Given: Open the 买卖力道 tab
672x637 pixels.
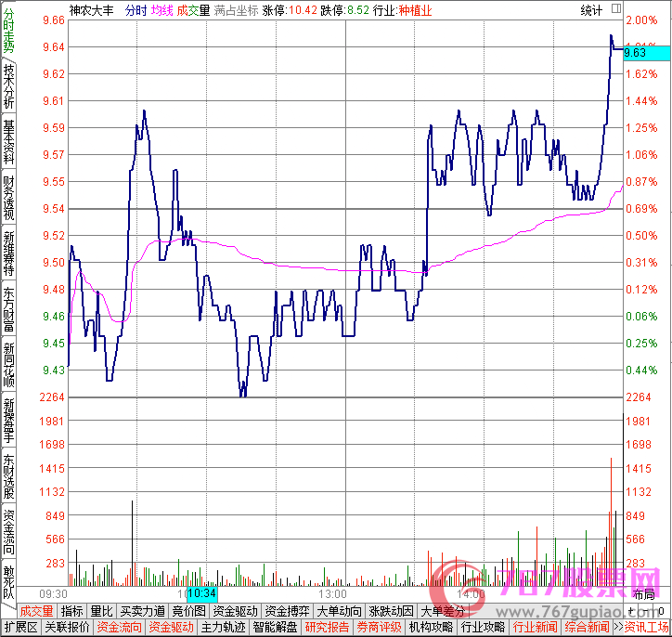Looking at the screenshot, I should 142,611.
